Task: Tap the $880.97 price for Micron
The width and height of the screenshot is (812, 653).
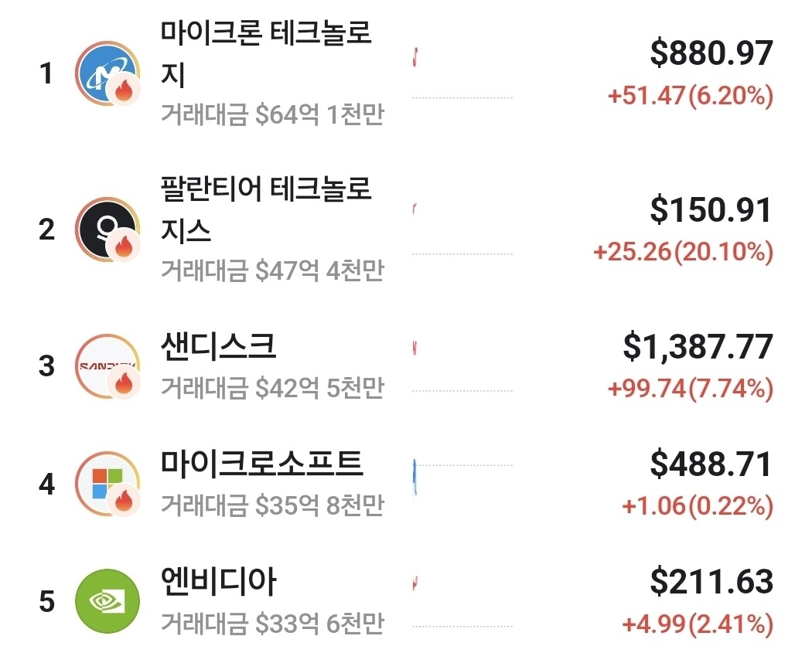Action: point(711,53)
